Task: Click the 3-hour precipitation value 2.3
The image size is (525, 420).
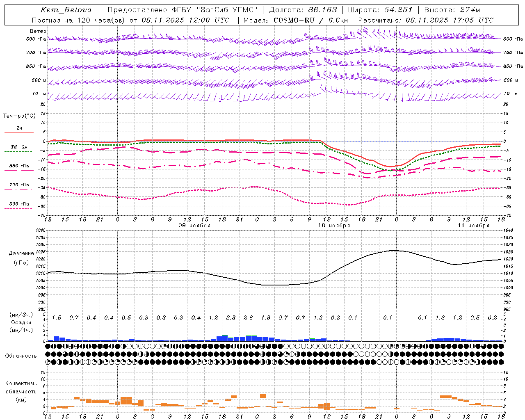Action: (x=231, y=318)
